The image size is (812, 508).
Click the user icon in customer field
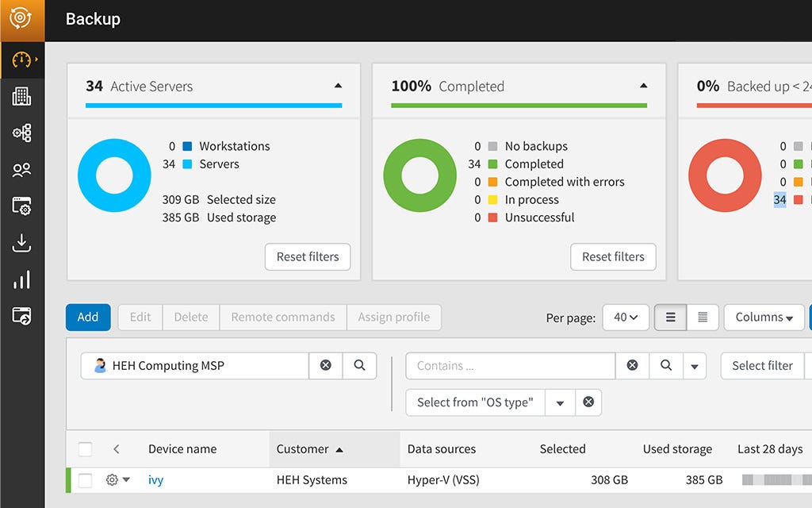point(100,365)
